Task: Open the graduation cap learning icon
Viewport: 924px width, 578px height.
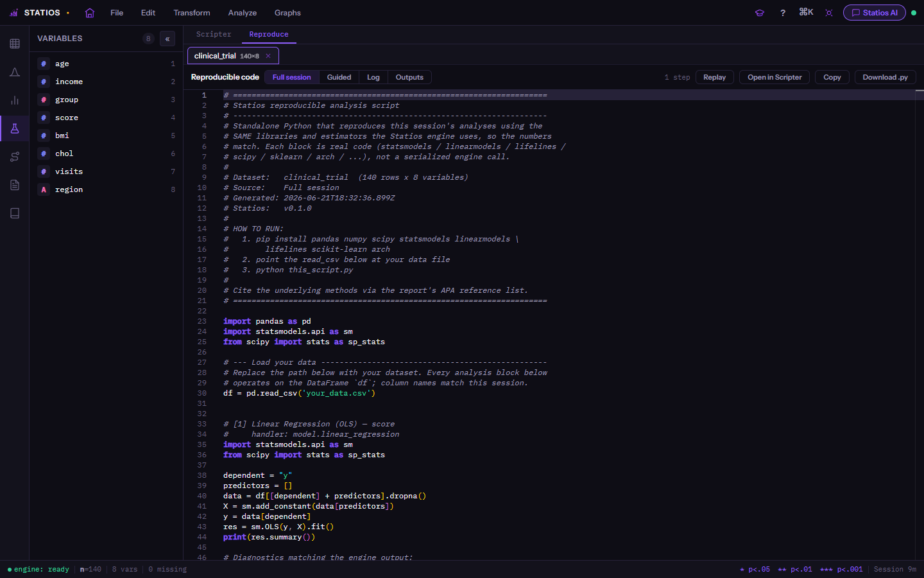Action: [760, 13]
